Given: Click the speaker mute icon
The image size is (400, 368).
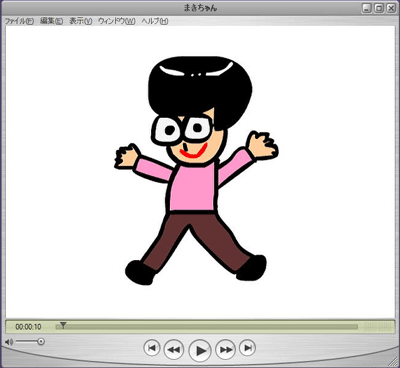Looking at the screenshot, I should point(9,342).
